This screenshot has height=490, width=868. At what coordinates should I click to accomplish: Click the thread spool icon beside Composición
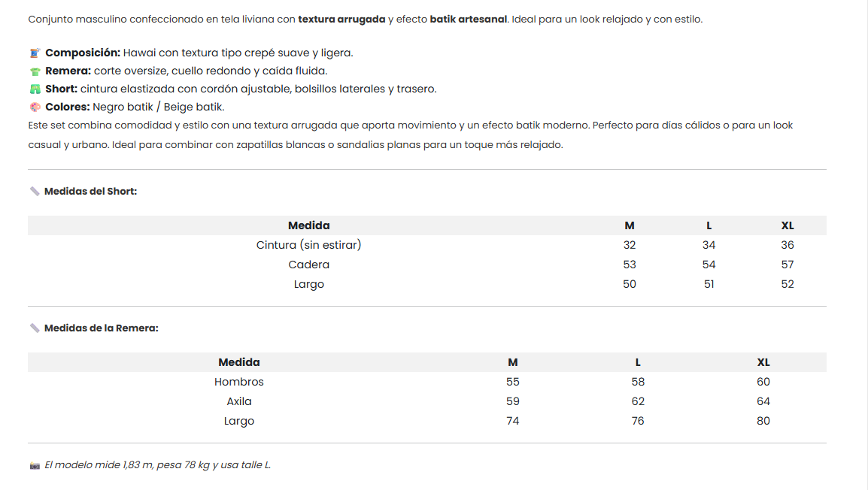point(35,53)
